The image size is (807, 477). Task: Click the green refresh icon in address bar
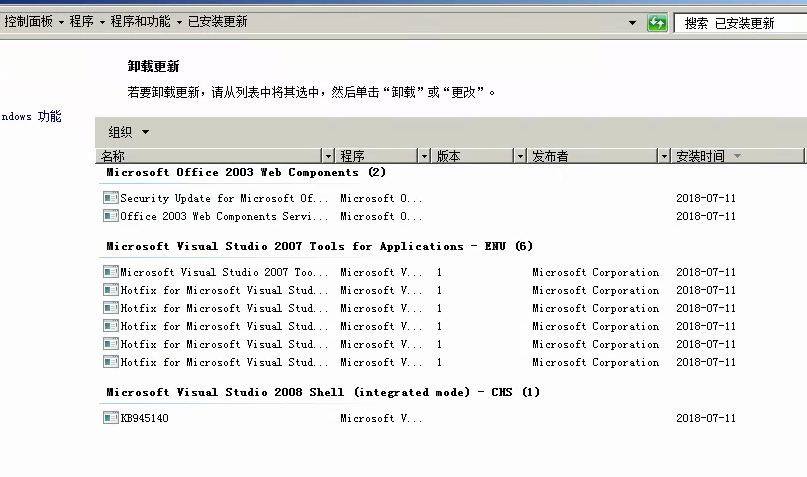pyautogui.click(x=657, y=23)
